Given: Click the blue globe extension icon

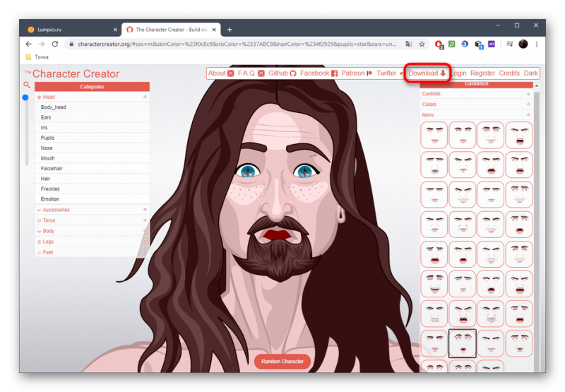Looking at the screenshot, I should point(465,44).
